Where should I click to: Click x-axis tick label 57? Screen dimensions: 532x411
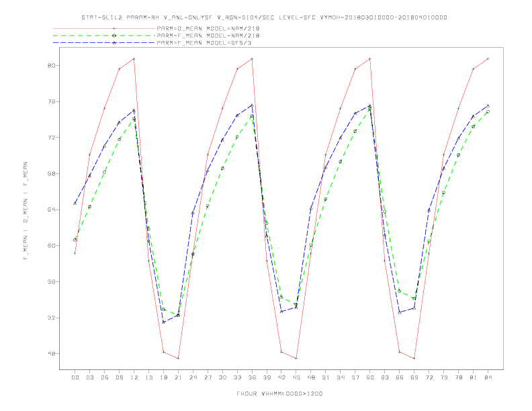click(355, 377)
